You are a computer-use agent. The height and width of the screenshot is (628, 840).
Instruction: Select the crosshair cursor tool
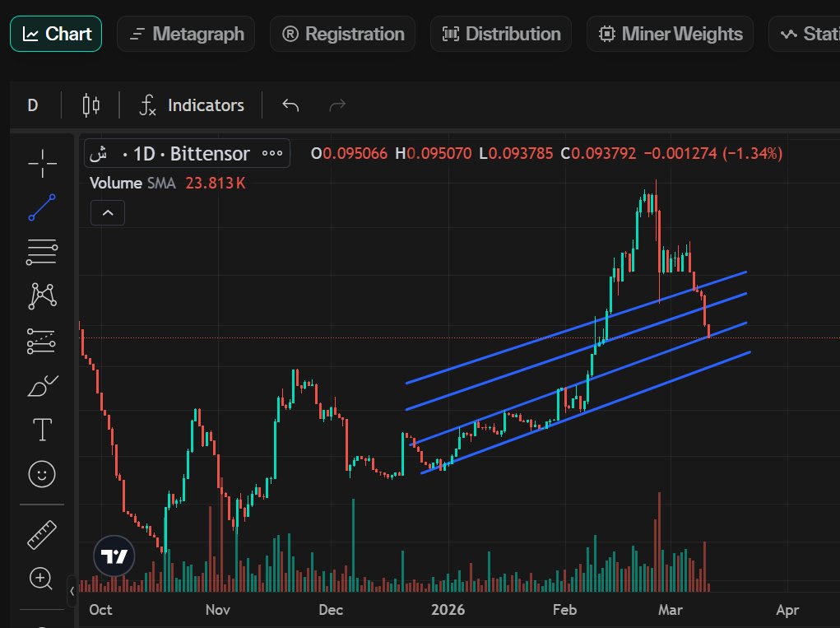[x=42, y=163]
